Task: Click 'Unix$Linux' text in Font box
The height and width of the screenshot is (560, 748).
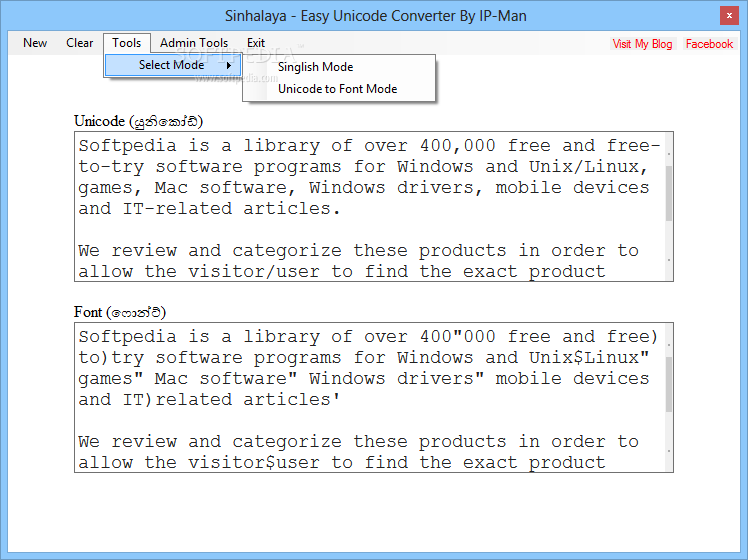Action: pos(584,358)
